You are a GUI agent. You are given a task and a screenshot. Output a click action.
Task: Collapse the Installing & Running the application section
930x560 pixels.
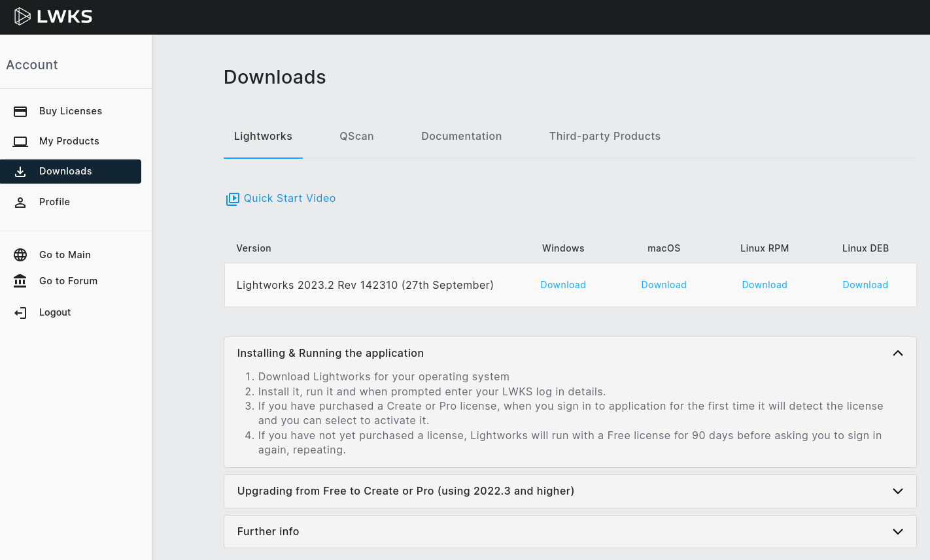(x=897, y=353)
